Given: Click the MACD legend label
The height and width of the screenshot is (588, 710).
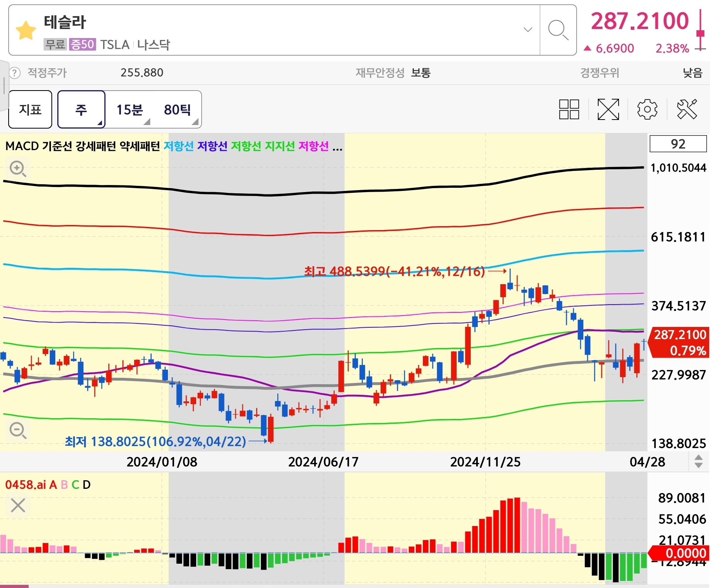Looking at the screenshot, I should (x=22, y=146).
